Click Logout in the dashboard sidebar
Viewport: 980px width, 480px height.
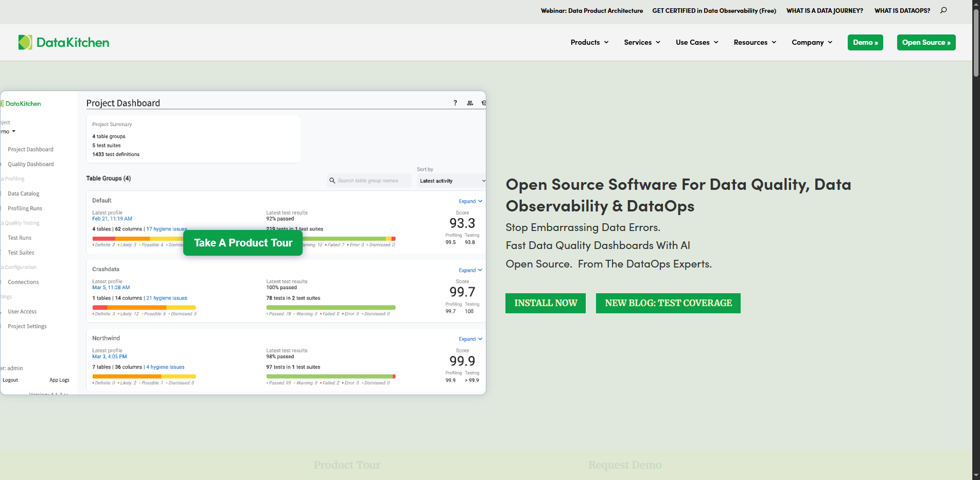(x=10, y=380)
